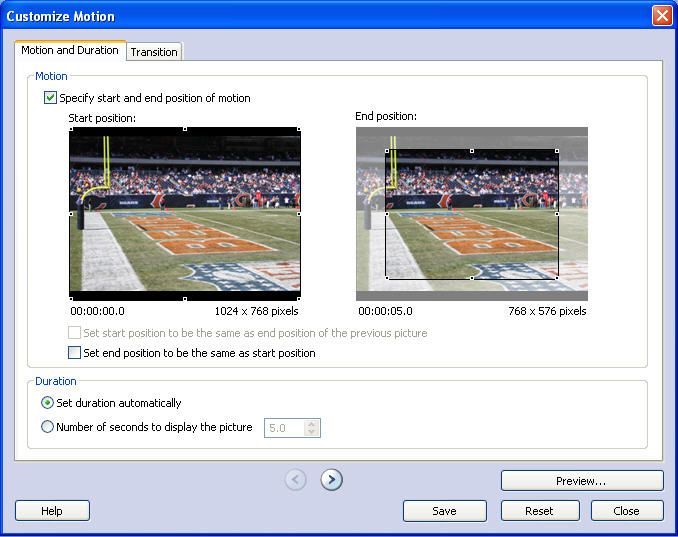
Task: Reset the motion settings
Action: [540, 511]
